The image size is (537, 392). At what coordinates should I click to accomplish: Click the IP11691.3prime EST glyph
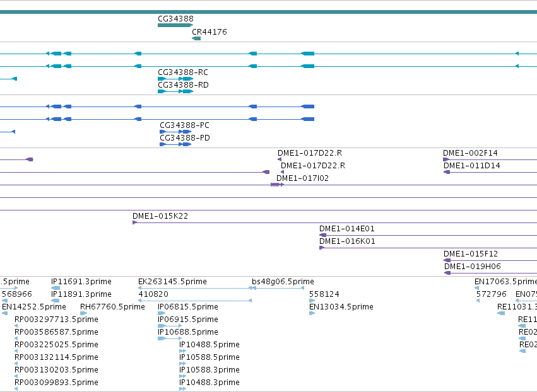[x=56, y=288]
